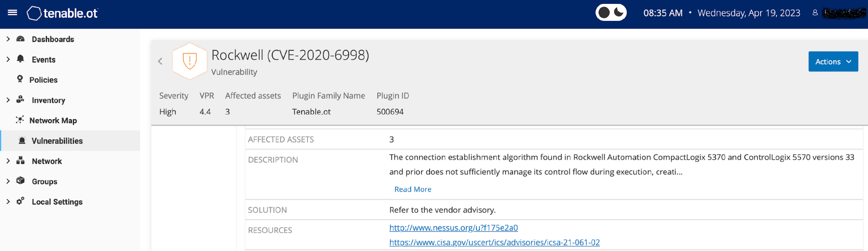Open the Actions dropdown
This screenshot has width=868, height=251.
click(x=833, y=62)
